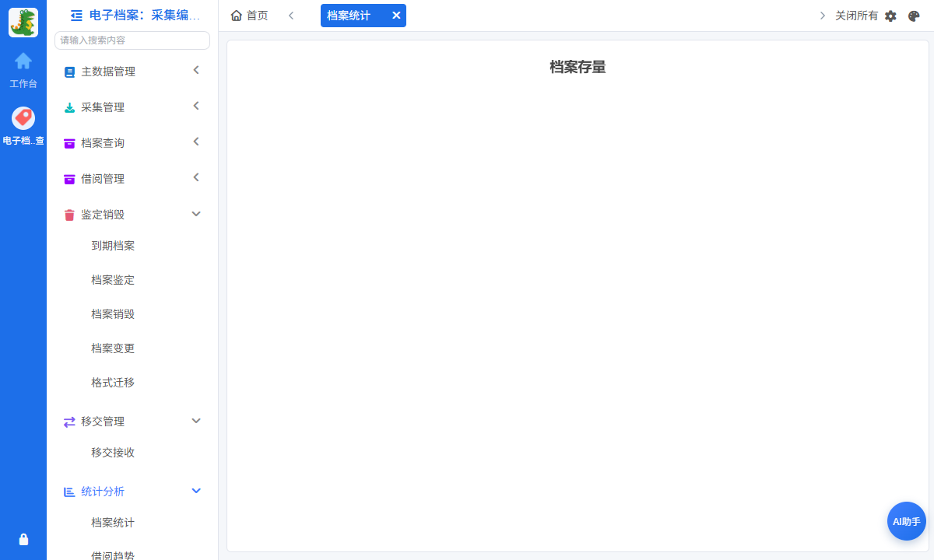Open 档案变更 menu item

pyautogui.click(x=113, y=348)
